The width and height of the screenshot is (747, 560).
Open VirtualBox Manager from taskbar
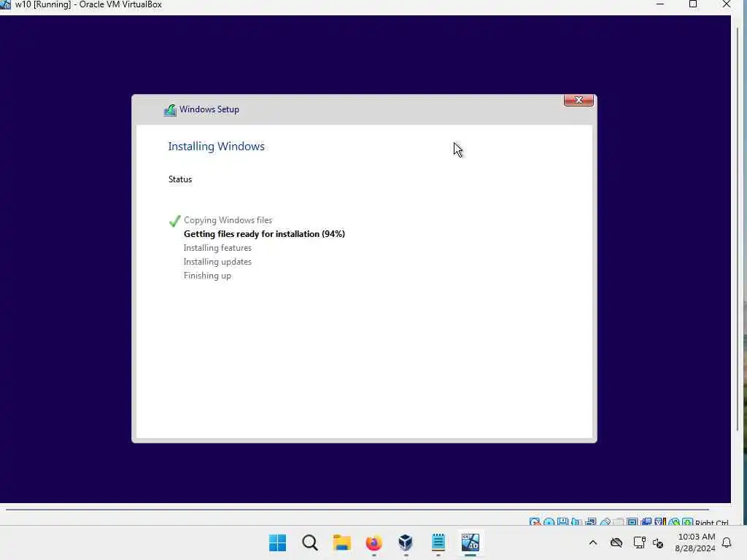[x=406, y=542]
